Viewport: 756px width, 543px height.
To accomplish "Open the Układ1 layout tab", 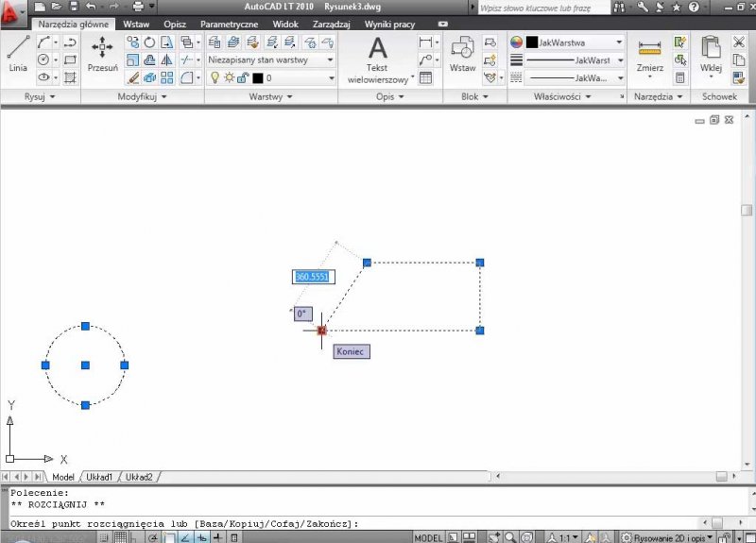I will point(99,477).
